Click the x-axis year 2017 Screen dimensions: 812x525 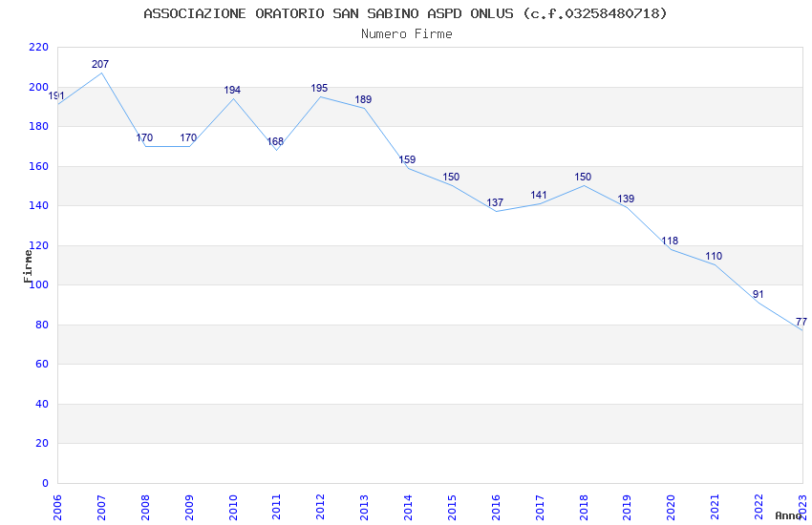pyautogui.click(x=540, y=507)
